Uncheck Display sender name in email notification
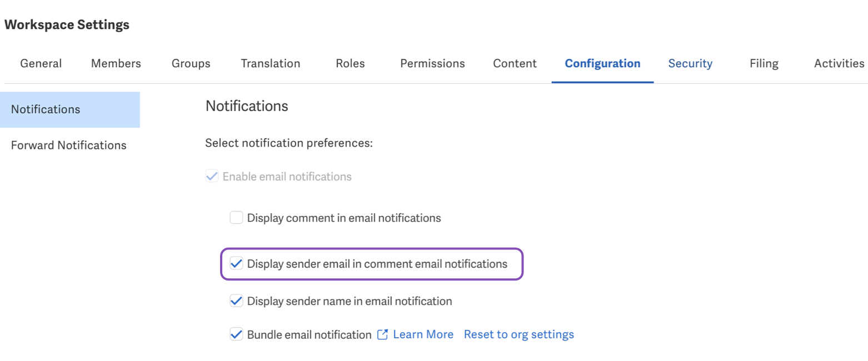Viewport: 868px width, 361px height. (236, 301)
